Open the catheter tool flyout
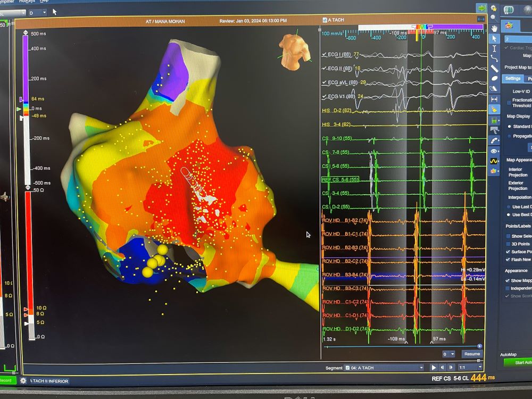The image size is (532, 399). 494,140
